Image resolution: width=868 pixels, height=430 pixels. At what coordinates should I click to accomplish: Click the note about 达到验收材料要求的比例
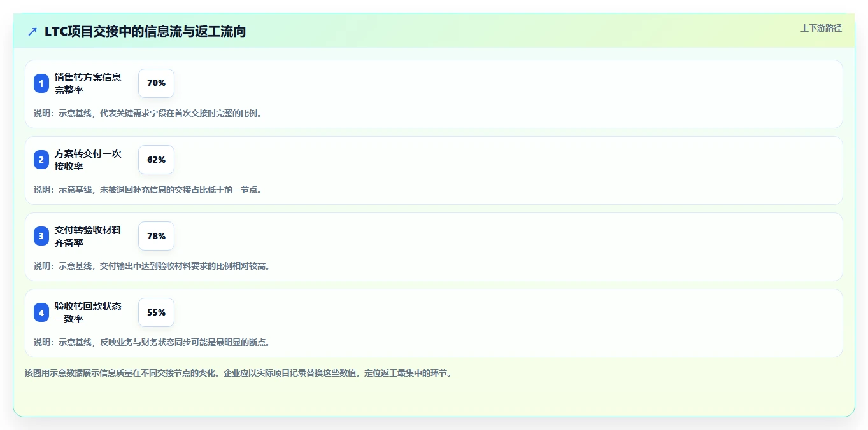(152, 266)
